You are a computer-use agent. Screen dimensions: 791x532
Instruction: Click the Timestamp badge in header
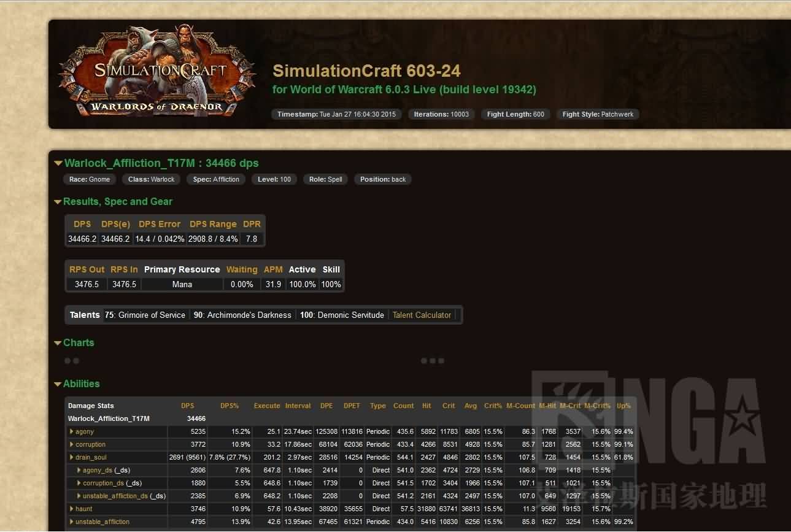(x=337, y=114)
